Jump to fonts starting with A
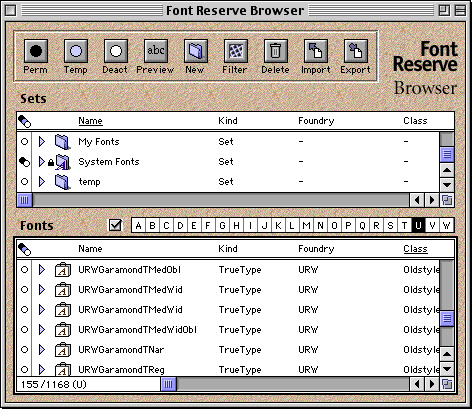 coord(138,226)
